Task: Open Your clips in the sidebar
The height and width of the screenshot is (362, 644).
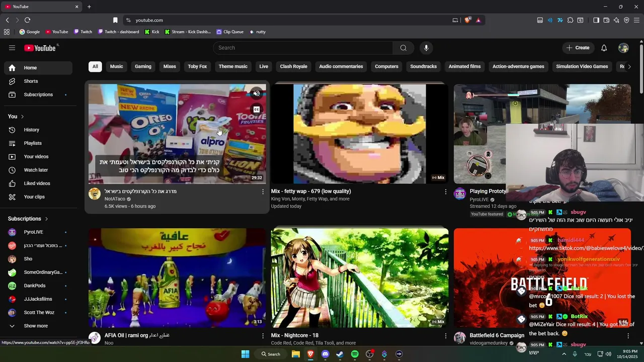Action: tap(38, 197)
